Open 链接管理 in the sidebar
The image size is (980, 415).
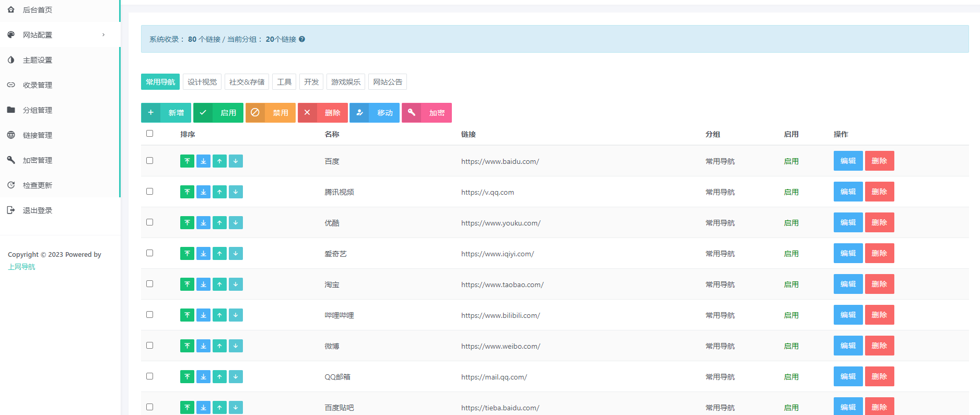[60, 135]
